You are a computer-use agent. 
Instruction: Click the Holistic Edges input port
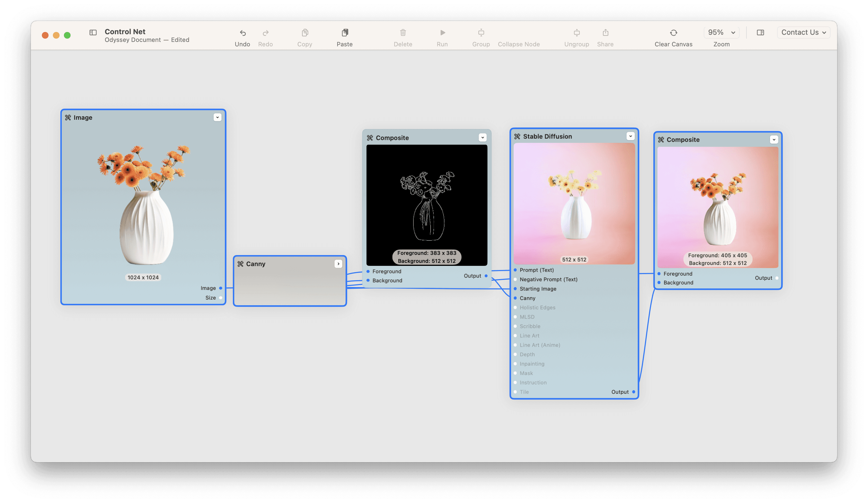(x=515, y=307)
